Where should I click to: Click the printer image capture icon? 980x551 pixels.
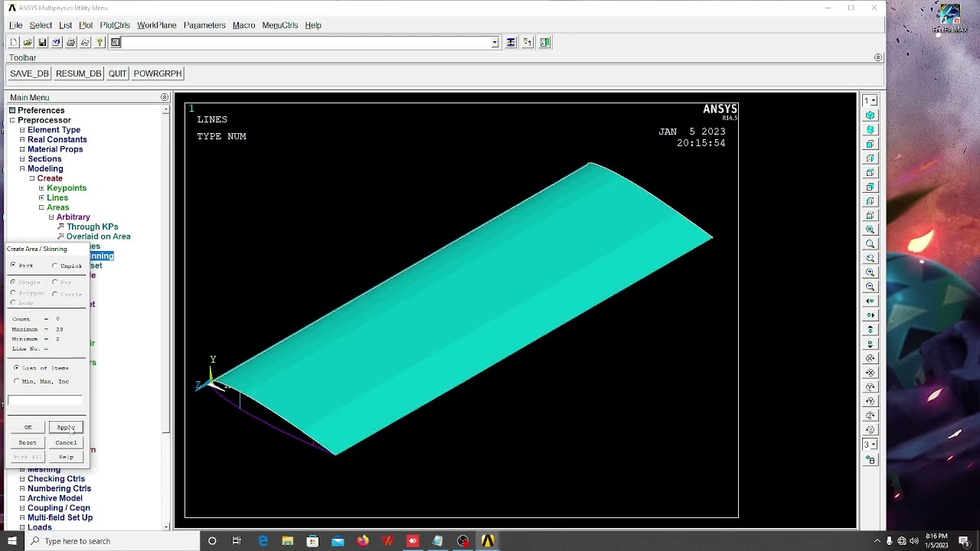coord(71,43)
